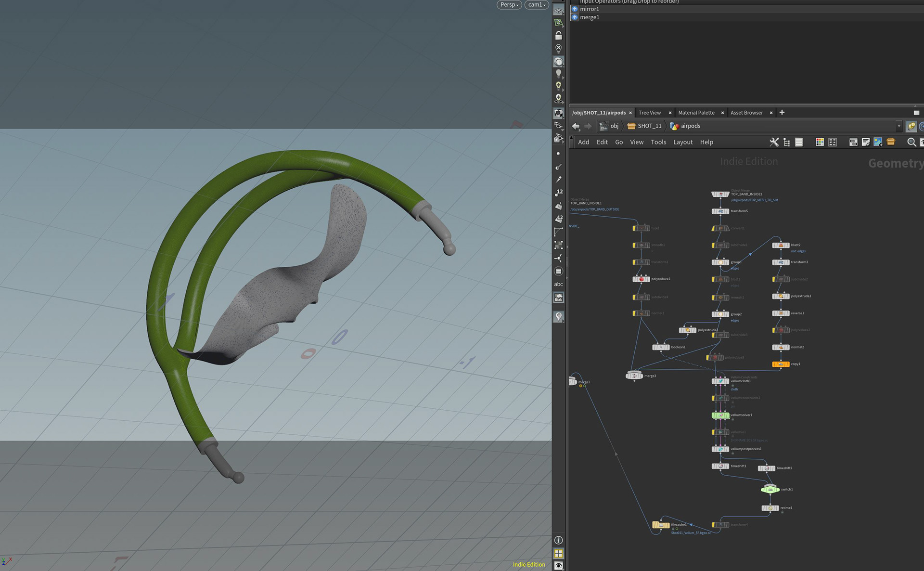Toggle display point numbers icon
Screen dimensions: 924x571
click(558, 193)
